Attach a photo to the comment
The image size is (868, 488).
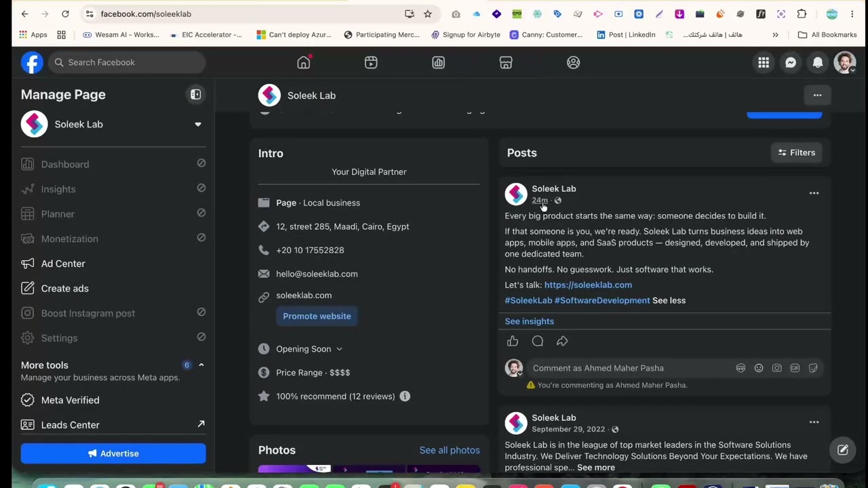pyautogui.click(x=777, y=368)
